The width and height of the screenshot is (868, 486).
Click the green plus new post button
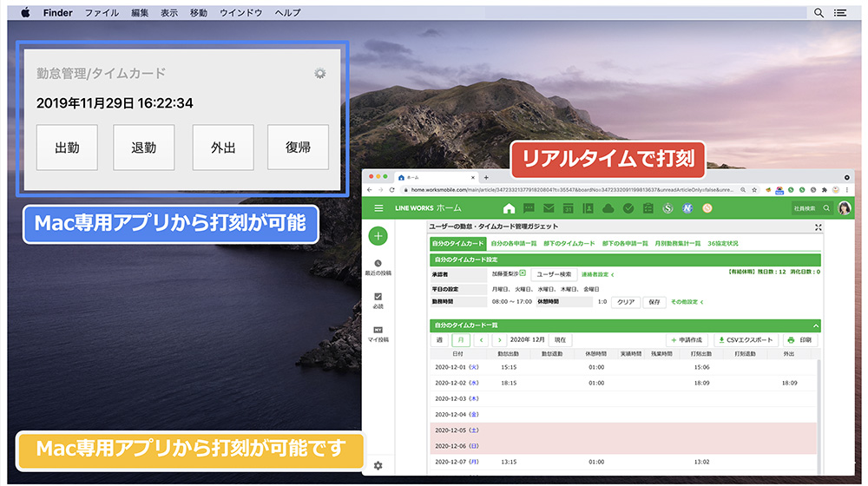coord(378,236)
